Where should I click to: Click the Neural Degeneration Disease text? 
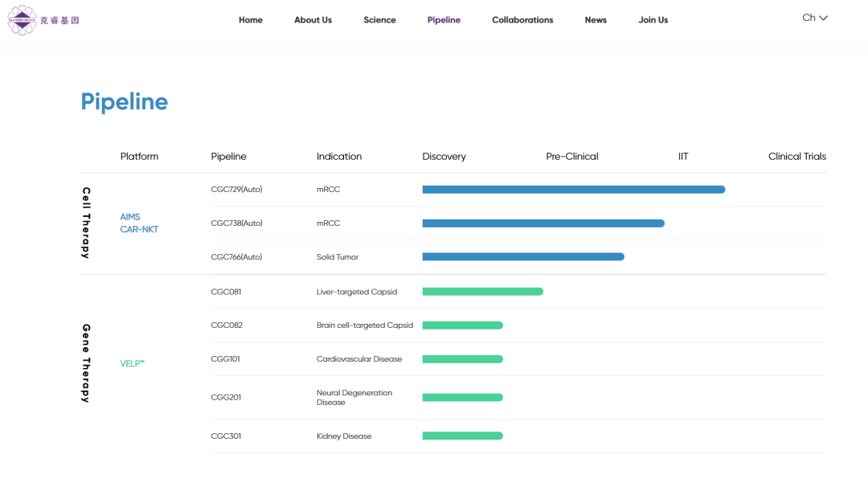click(354, 398)
